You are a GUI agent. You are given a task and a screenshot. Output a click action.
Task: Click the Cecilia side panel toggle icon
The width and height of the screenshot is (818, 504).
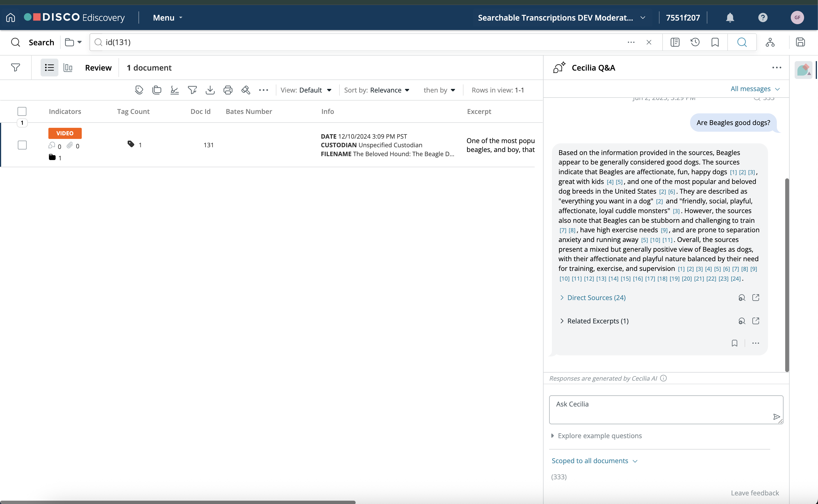click(803, 70)
